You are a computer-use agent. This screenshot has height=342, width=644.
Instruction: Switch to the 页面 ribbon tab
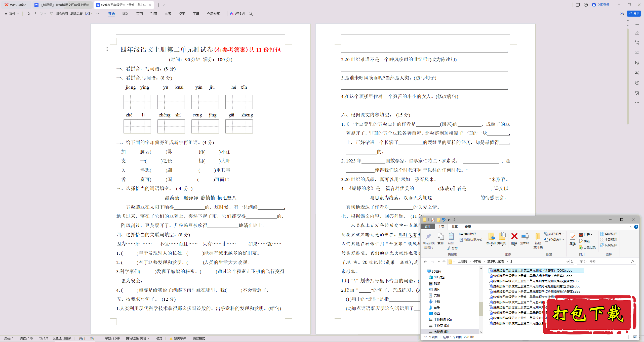point(139,14)
